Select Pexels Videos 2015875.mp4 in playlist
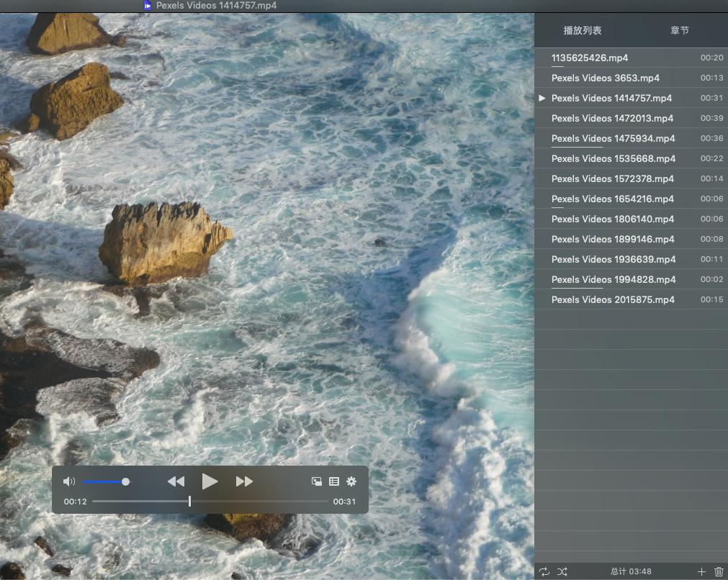Viewport: 728px width, 580px height. [613, 299]
